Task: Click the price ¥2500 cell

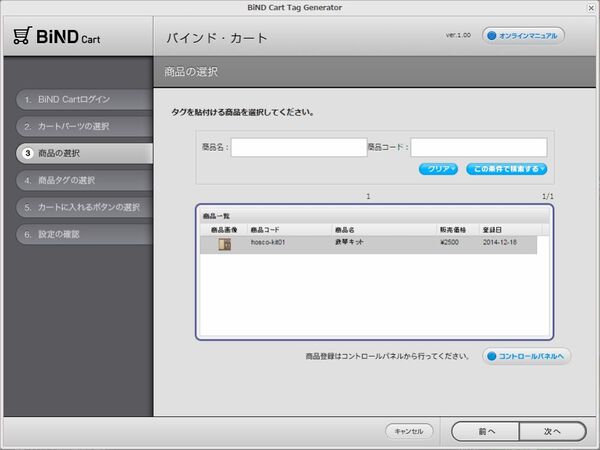Action: click(x=449, y=242)
